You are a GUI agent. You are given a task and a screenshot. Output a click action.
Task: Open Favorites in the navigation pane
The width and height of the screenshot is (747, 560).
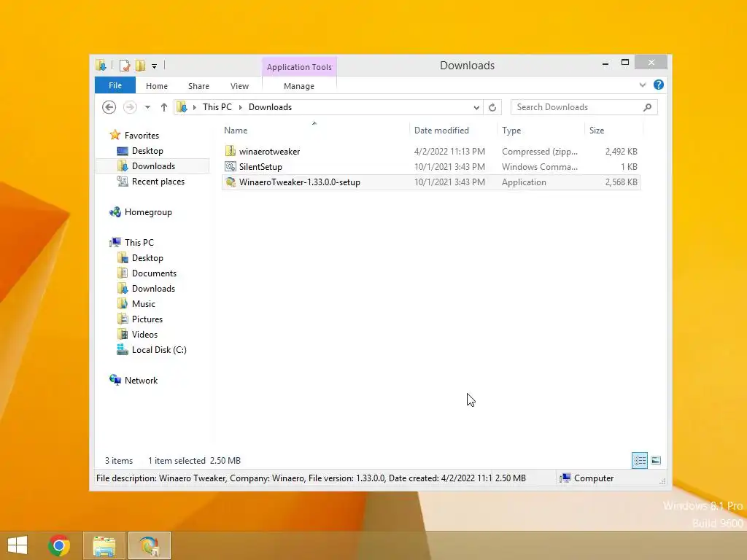point(142,135)
